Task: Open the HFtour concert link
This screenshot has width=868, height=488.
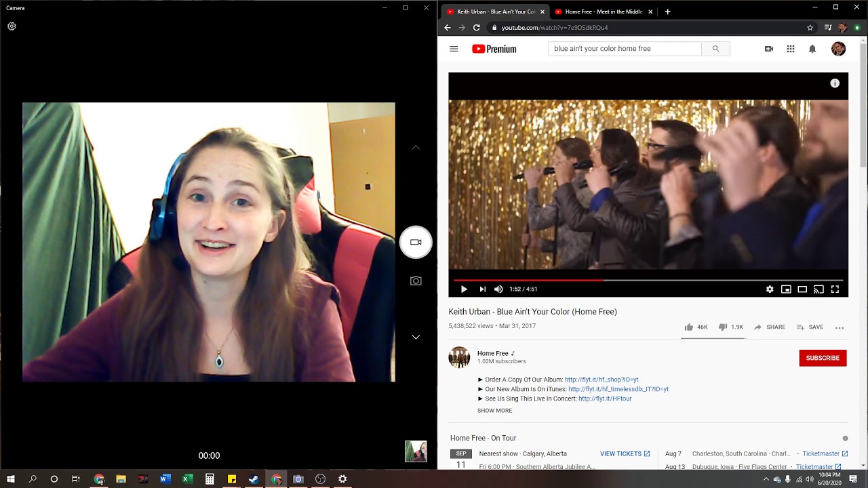Action: [x=605, y=399]
